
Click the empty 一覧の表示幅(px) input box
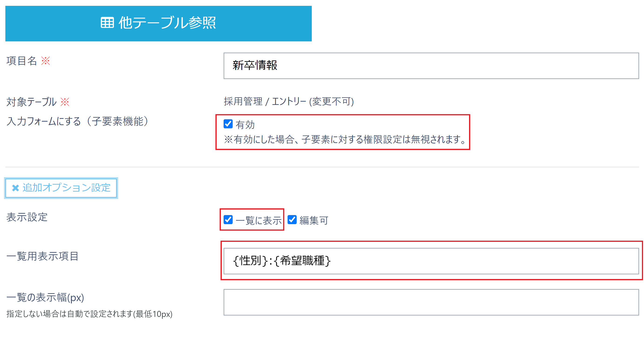coord(431,302)
